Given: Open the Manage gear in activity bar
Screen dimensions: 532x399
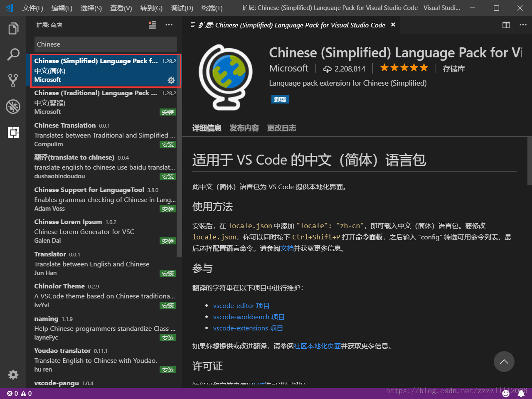Looking at the screenshot, I should pos(13,374).
